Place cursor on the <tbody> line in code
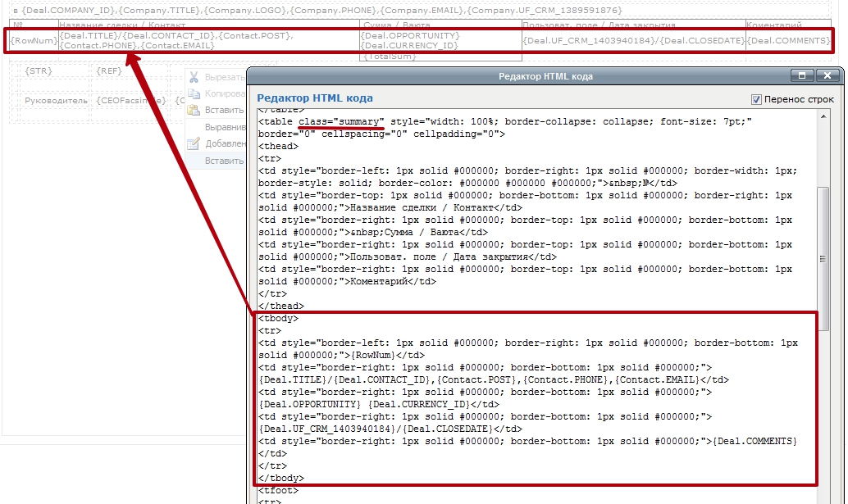This screenshot has width=848, height=504. click(279, 318)
